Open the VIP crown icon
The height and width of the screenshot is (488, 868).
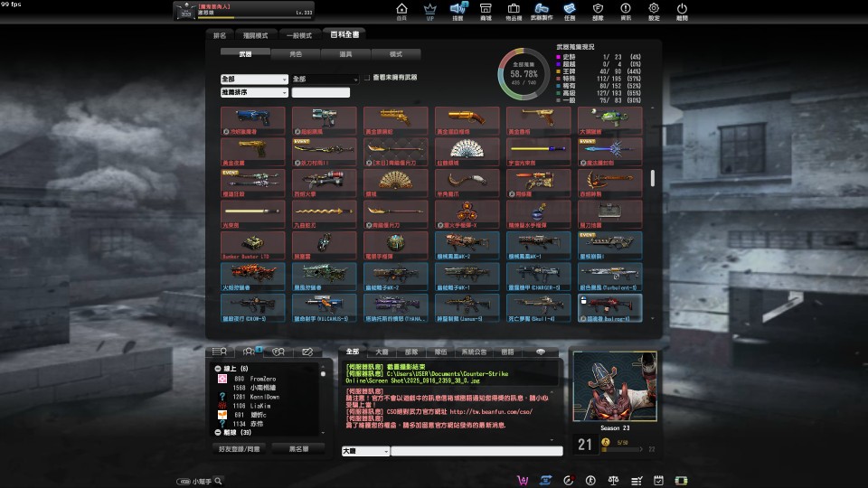(430, 11)
